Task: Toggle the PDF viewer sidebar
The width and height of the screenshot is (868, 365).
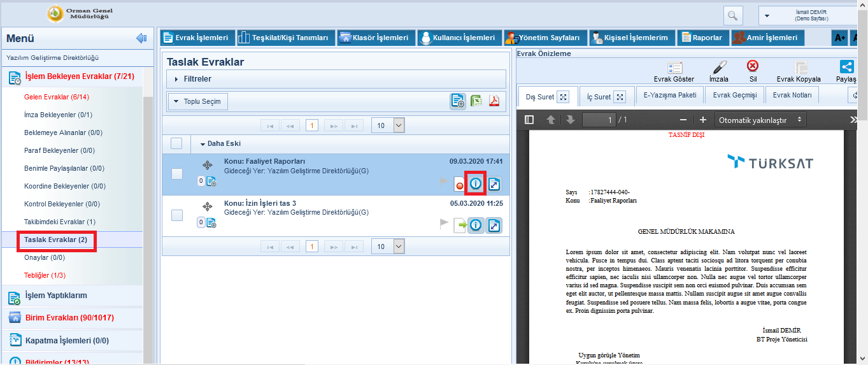Action: point(529,120)
